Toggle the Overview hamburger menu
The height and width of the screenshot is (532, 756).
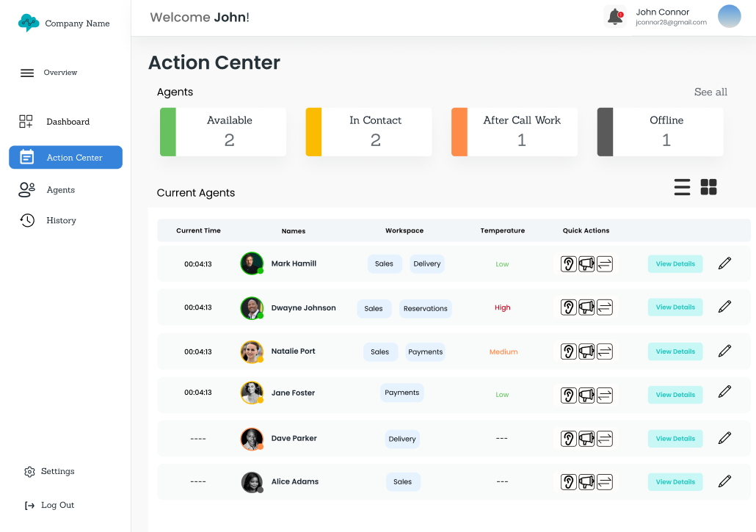27,73
